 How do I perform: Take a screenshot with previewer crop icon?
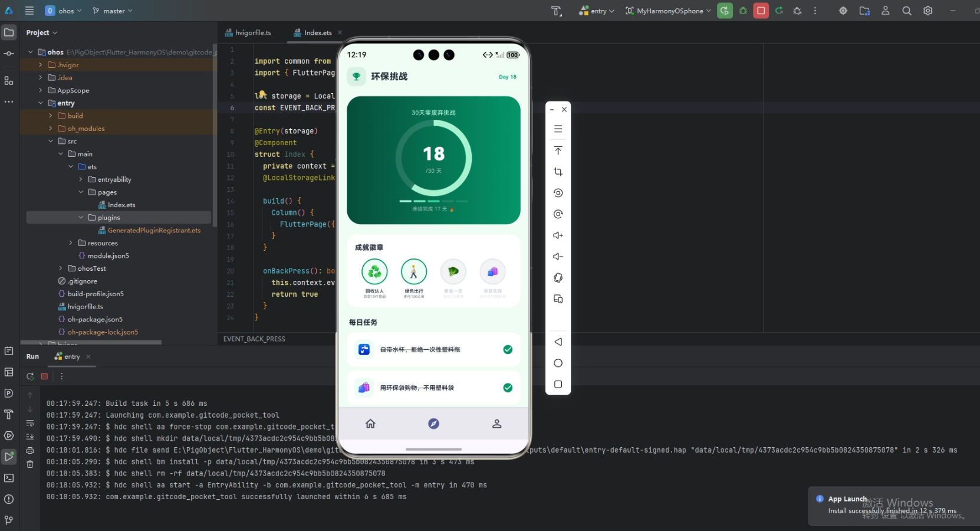point(558,172)
